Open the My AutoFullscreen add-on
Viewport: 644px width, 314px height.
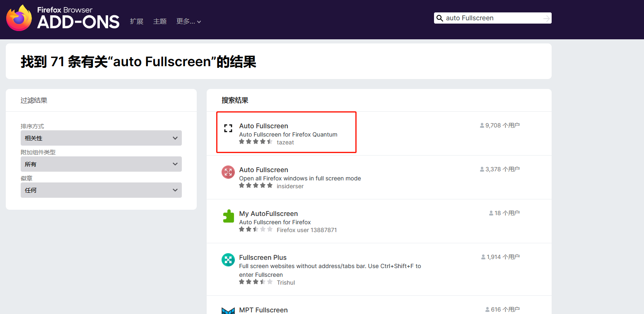[268, 213]
